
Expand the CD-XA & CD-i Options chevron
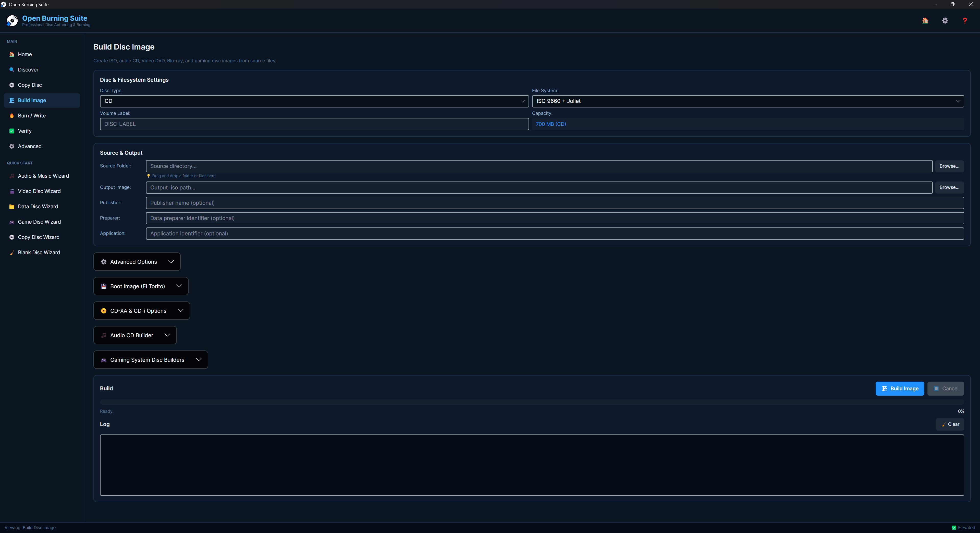point(180,311)
